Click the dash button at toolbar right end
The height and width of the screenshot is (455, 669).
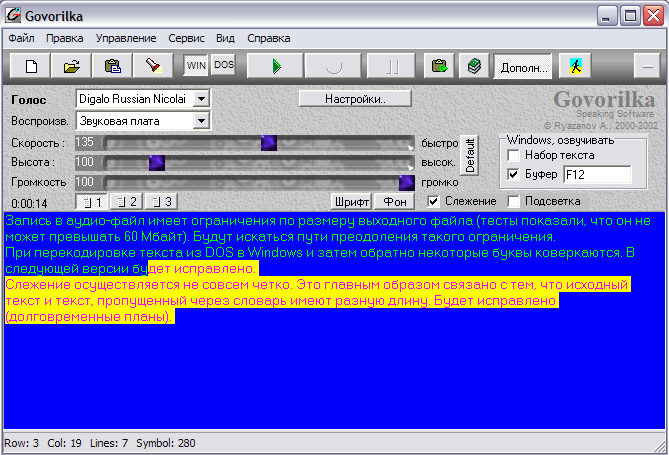point(647,66)
